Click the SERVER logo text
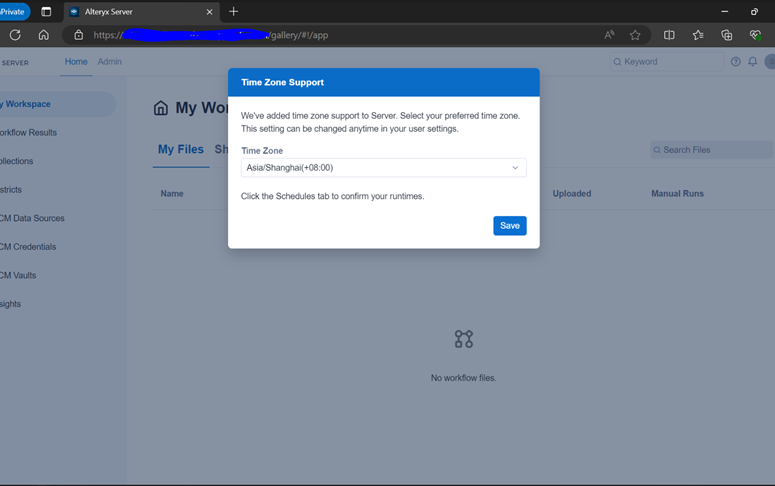Viewport: 775px width, 486px height. 15,63
